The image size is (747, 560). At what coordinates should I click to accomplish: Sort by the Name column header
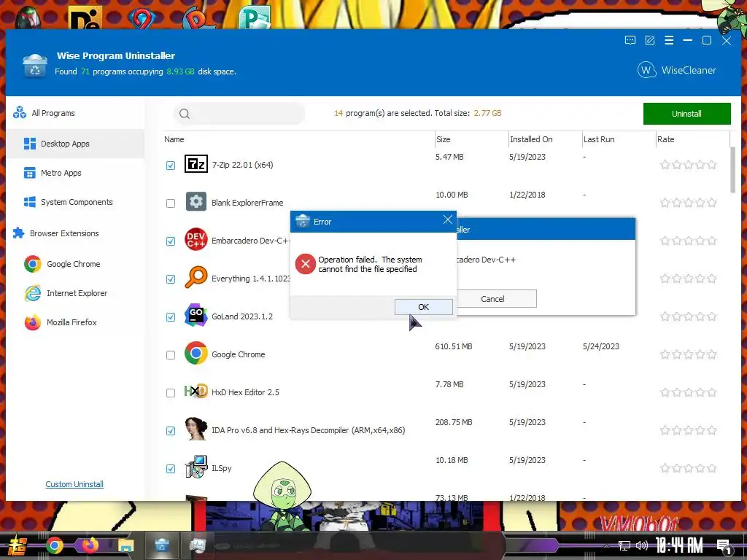click(174, 139)
